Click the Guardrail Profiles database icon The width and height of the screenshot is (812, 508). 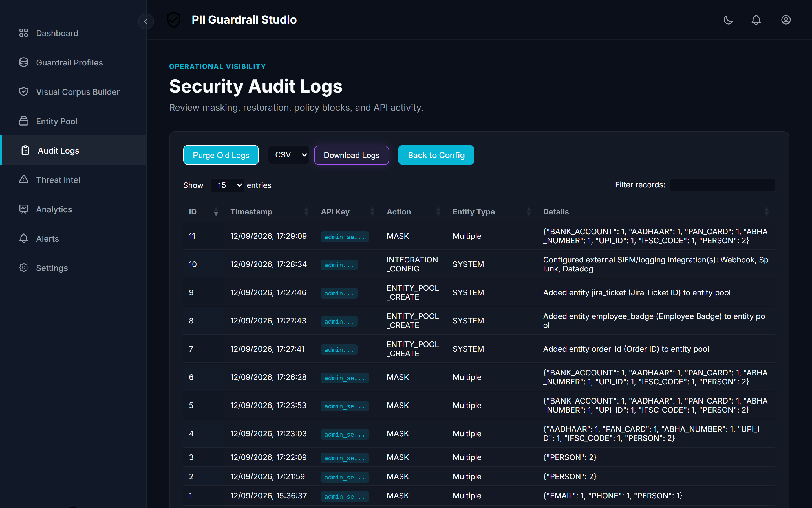(x=23, y=62)
